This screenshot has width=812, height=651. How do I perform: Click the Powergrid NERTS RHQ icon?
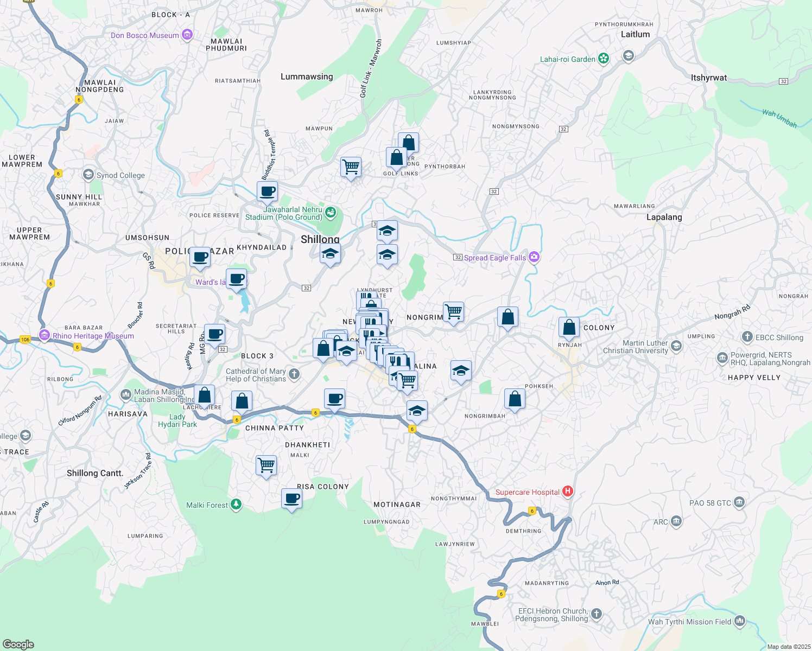tap(722, 358)
